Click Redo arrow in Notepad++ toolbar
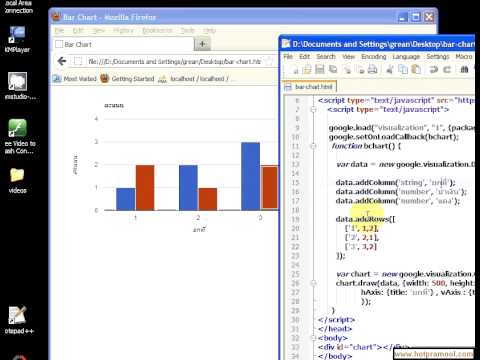Screen dimensions: 480x360 (447, 69)
